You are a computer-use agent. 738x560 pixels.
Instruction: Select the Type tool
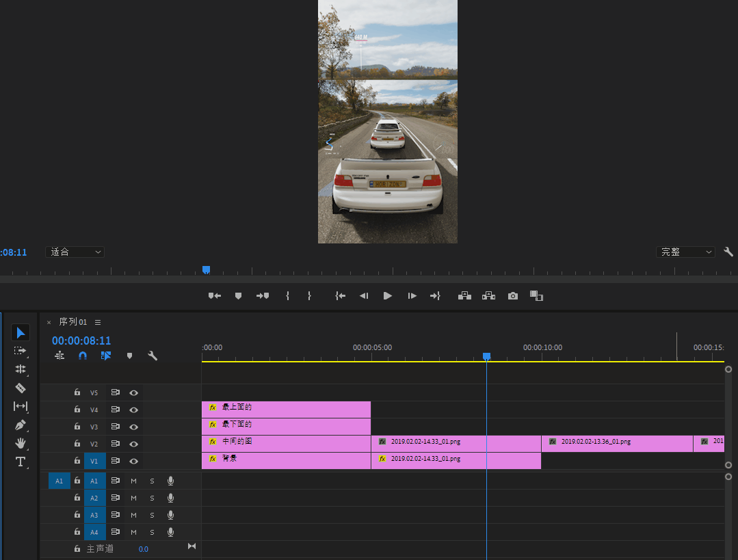[x=21, y=462]
